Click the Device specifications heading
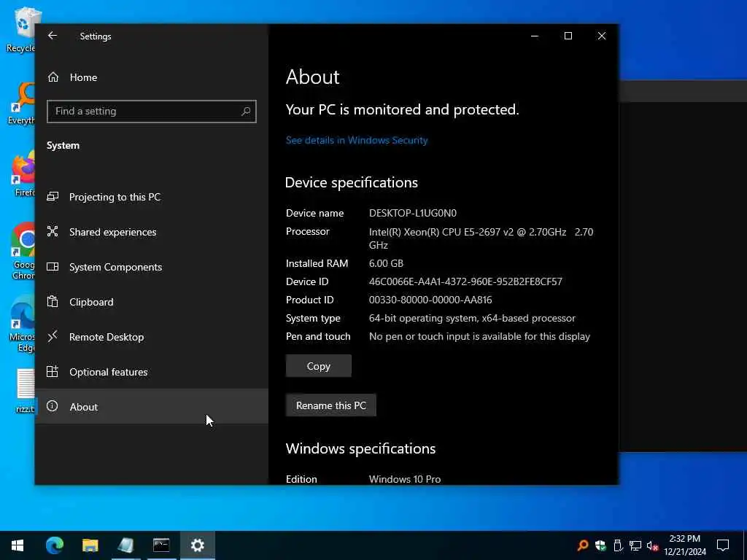Image resolution: width=747 pixels, height=560 pixels. click(352, 182)
